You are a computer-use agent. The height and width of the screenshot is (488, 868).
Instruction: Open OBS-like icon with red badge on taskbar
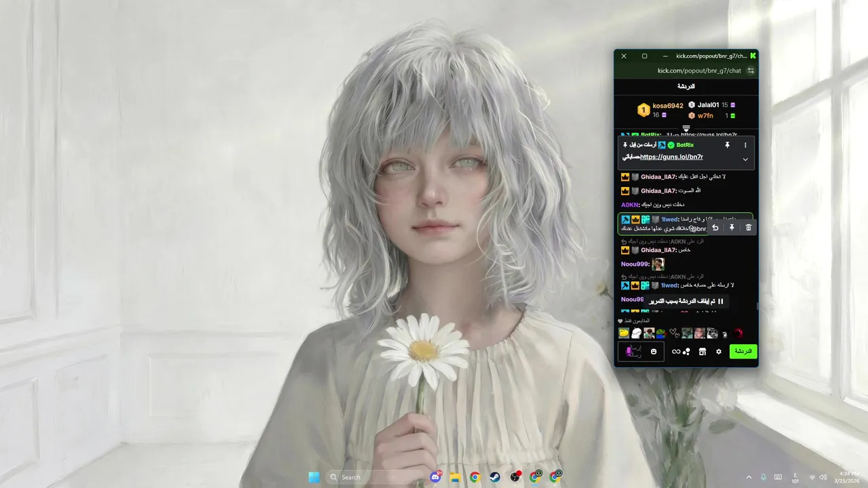tap(515, 476)
